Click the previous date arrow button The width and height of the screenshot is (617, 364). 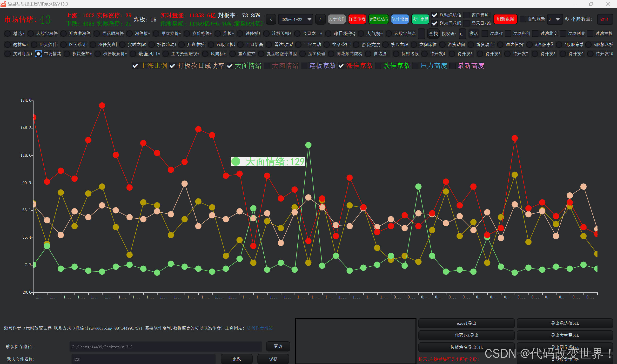click(271, 19)
